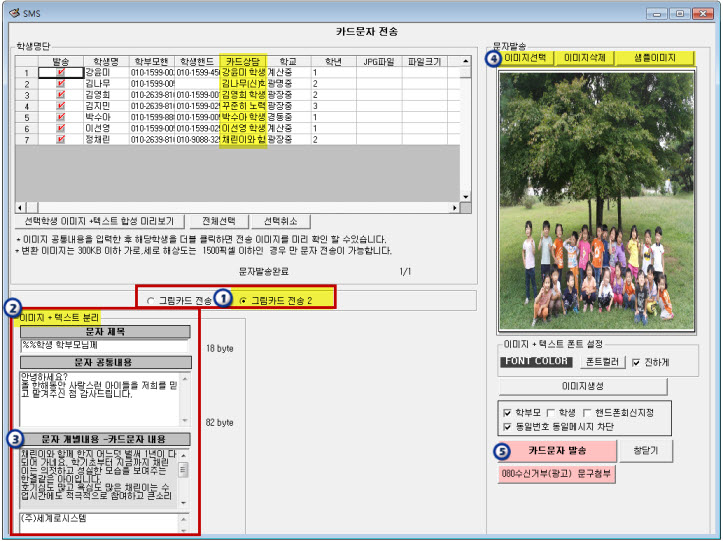Toggle the 학부모 recipient checkbox

point(507,412)
